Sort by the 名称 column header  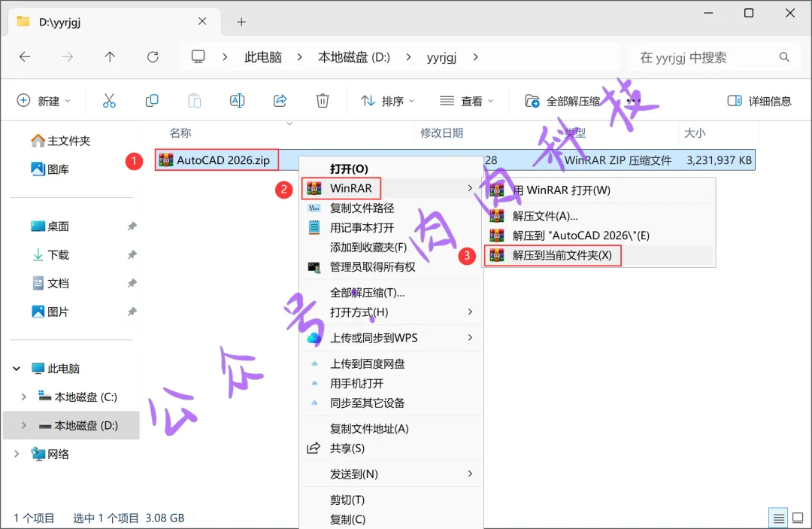coord(180,133)
